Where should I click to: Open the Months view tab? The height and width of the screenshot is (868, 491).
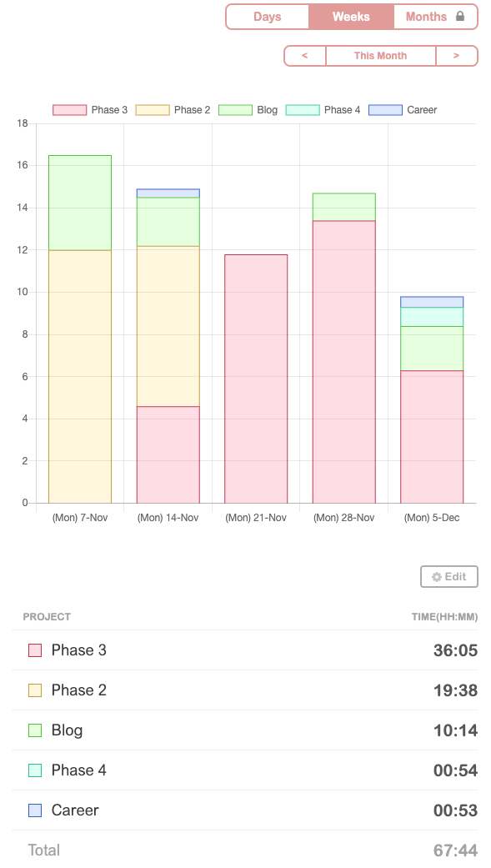(x=436, y=17)
